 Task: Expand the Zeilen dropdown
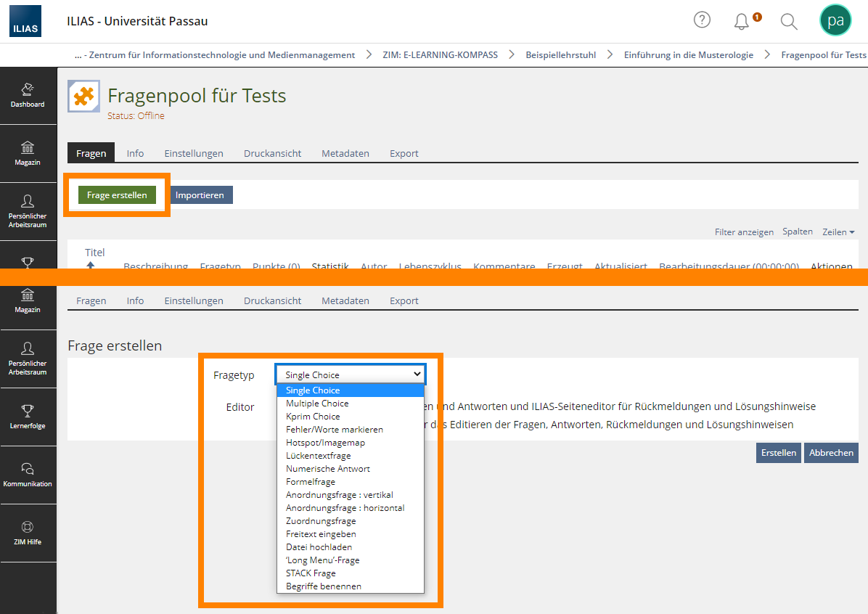tap(838, 232)
